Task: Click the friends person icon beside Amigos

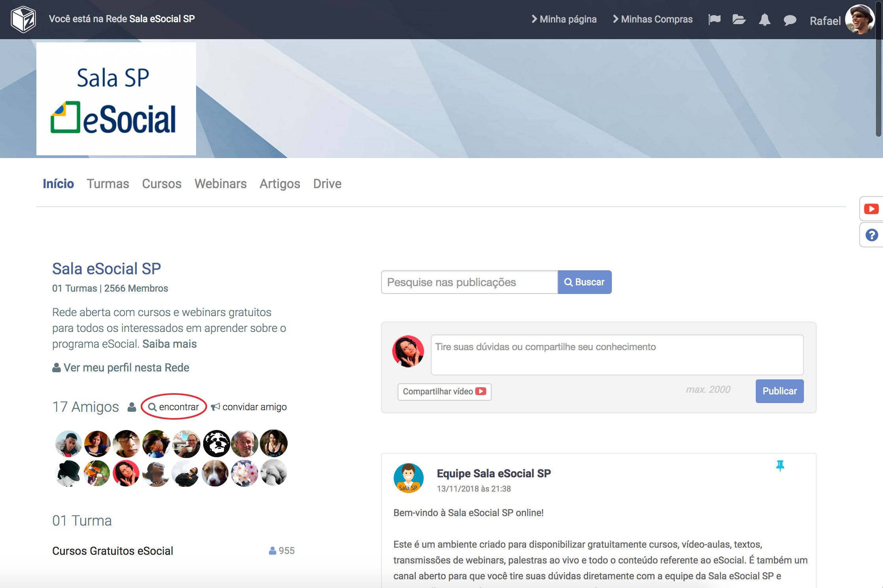Action: click(132, 407)
